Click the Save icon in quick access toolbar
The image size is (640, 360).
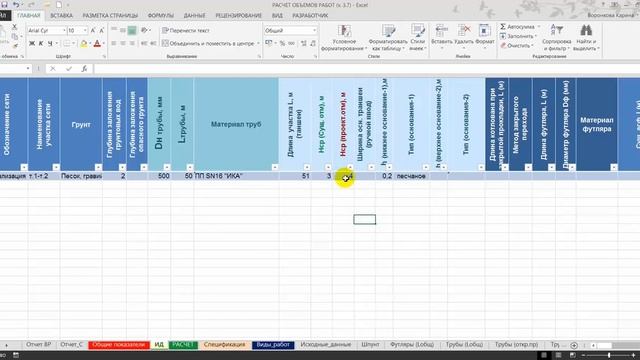(4, 5)
